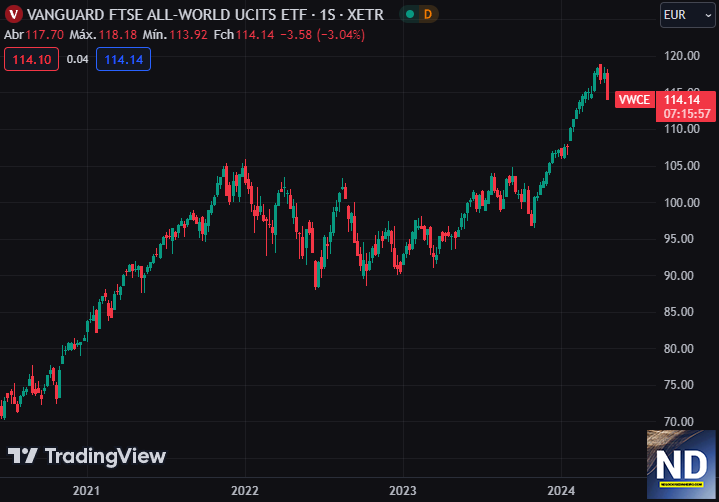Click the 2022 time axis label
The height and width of the screenshot is (502, 719).
245,491
